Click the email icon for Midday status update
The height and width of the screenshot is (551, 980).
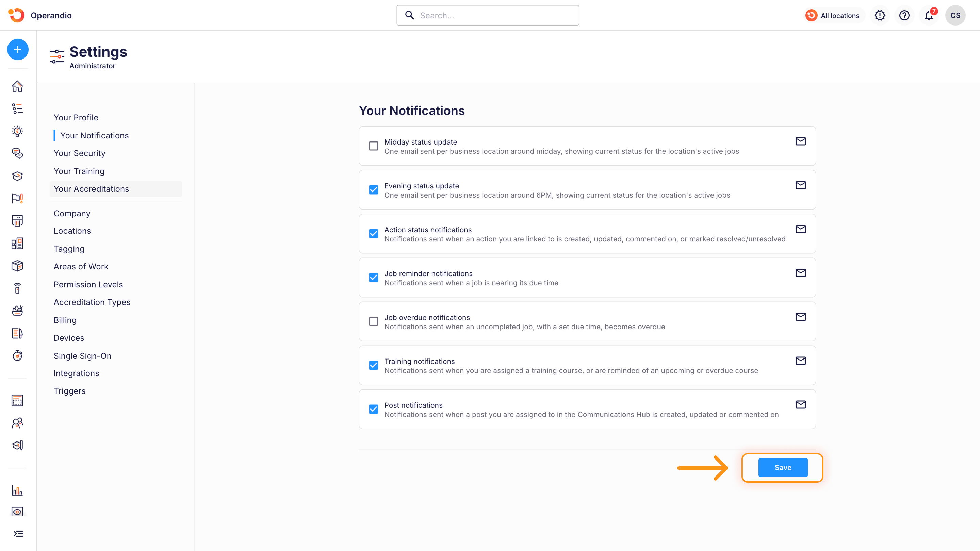click(801, 141)
